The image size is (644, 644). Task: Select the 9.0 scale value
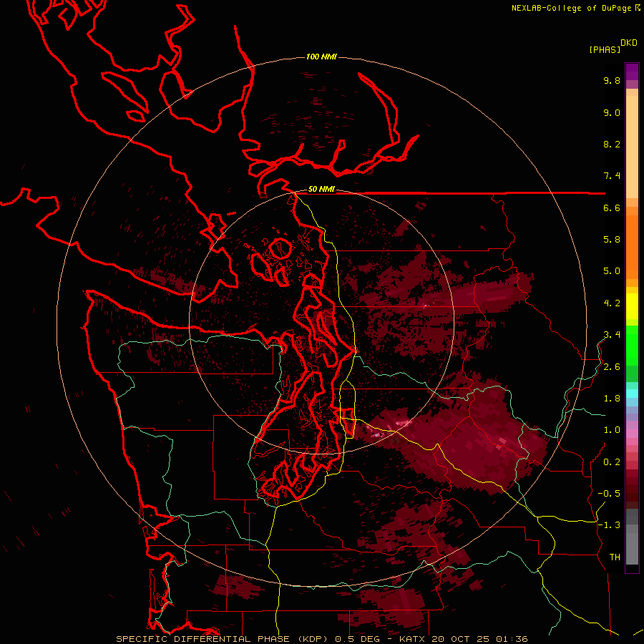[x=612, y=112]
